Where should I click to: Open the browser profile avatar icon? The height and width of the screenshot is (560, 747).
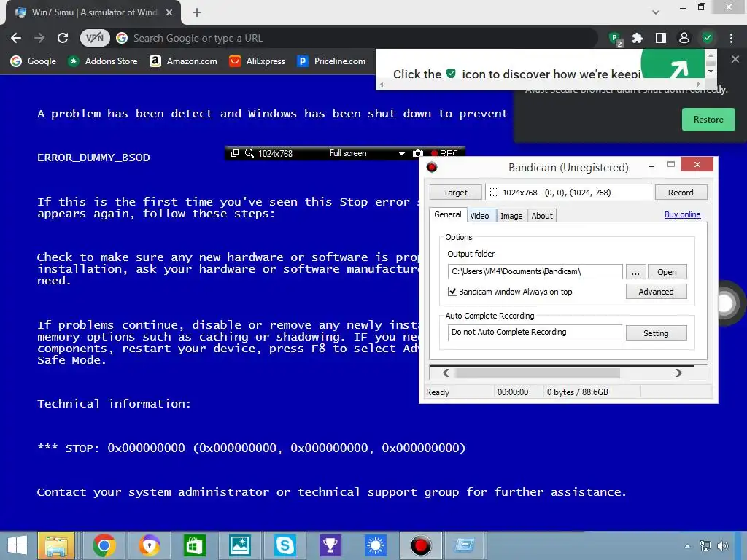coord(684,38)
